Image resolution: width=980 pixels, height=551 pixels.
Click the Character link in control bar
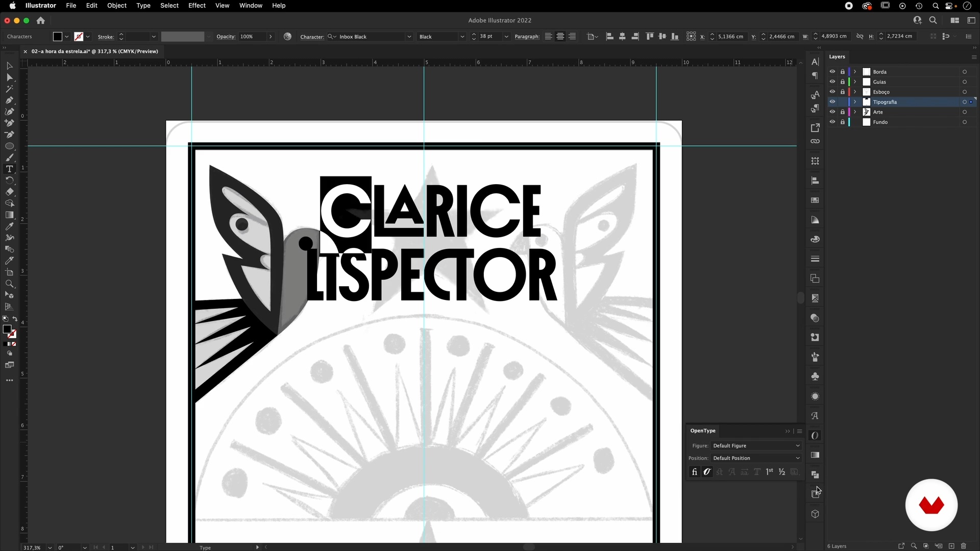coord(312,37)
